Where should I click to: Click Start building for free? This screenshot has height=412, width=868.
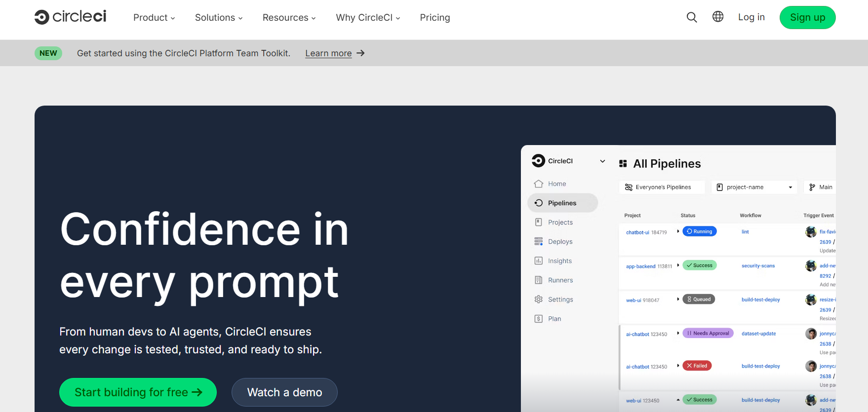coord(138,392)
